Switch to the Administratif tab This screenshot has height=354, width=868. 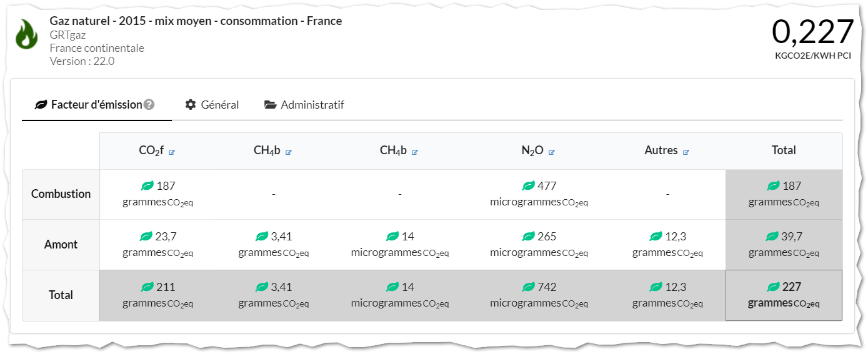(x=304, y=104)
